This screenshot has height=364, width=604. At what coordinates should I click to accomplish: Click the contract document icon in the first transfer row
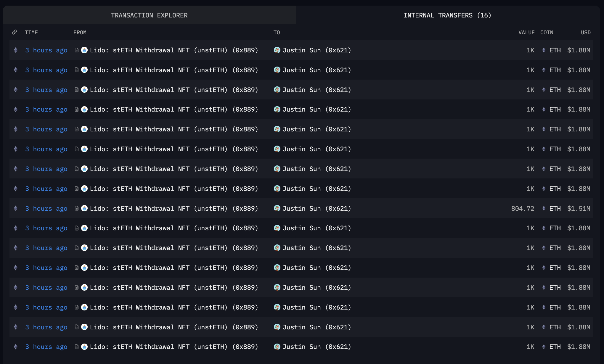(x=77, y=50)
